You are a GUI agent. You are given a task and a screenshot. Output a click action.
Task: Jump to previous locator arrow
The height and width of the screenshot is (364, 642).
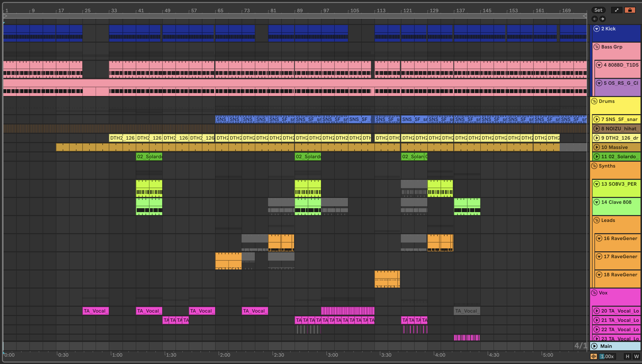[595, 19]
